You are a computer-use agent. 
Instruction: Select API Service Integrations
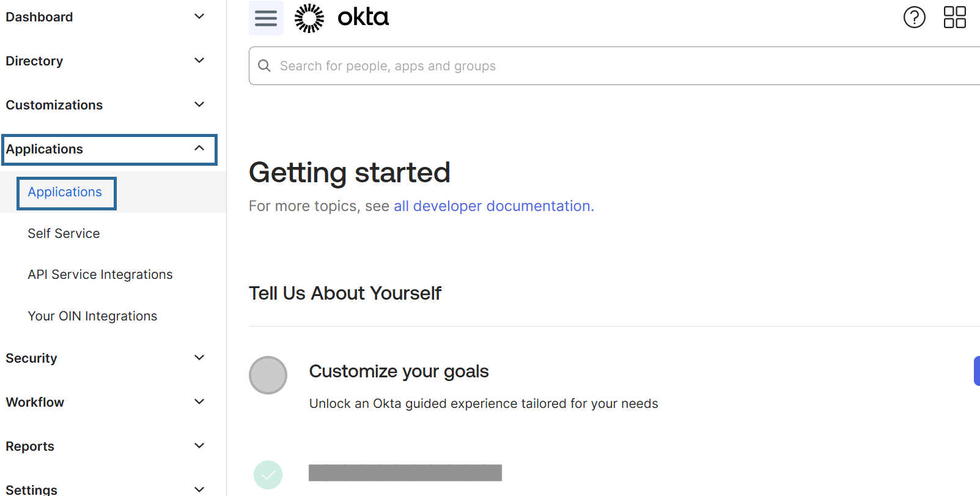point(100,275)
